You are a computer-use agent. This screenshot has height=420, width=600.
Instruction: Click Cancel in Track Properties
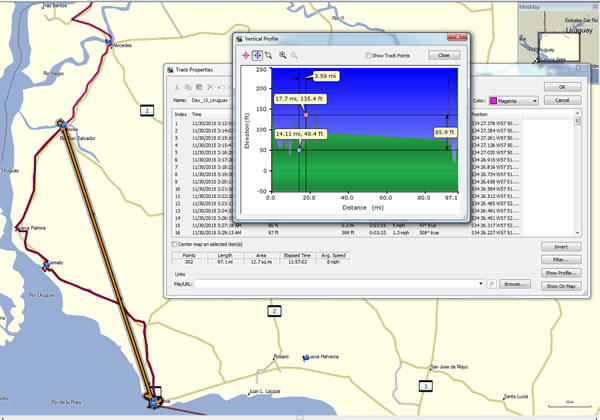(x=562, y=100)
